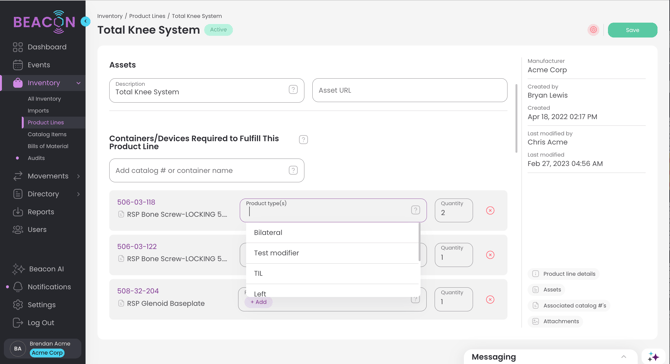
Task: Select Audits submenu item
Action: [36, 158]
